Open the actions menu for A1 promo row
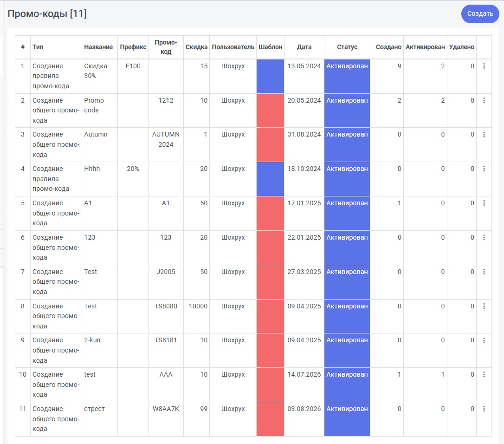Screen dimensions: 504x444 (x=484, y=203)
